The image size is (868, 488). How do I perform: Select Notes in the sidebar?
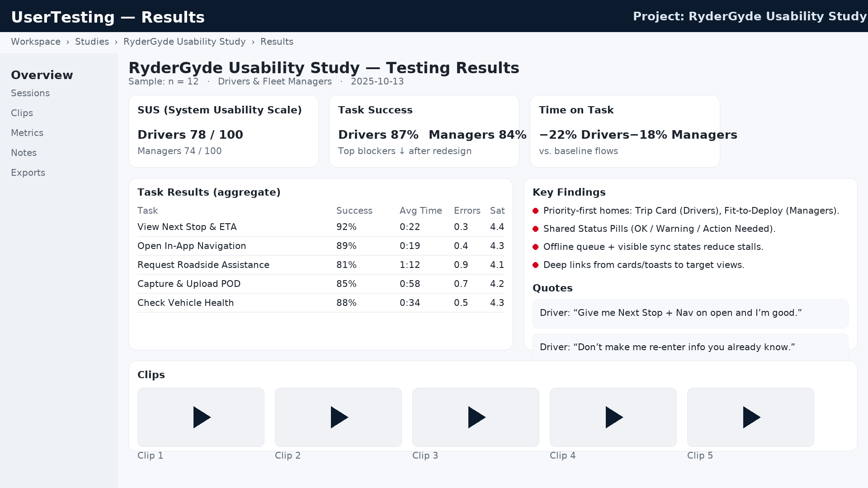(x=24, y=153)
